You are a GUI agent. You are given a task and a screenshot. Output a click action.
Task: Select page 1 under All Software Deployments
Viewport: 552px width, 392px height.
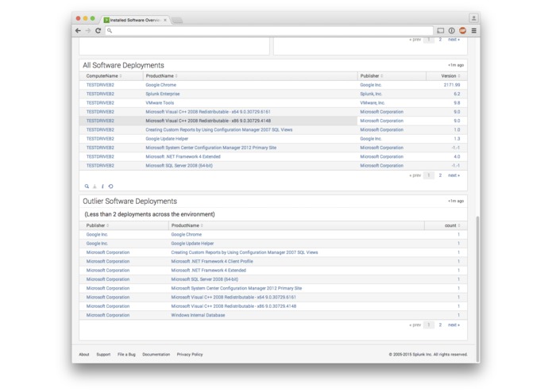[428, 175]
